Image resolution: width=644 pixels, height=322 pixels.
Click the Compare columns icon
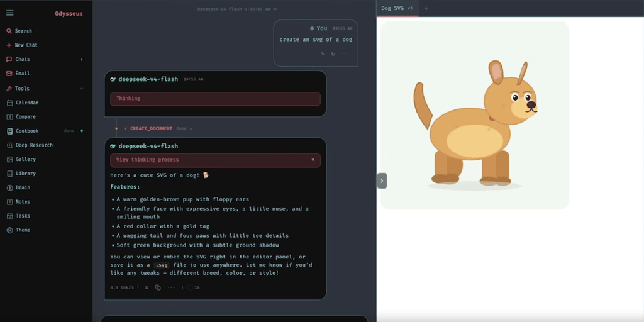pos(9,116)
